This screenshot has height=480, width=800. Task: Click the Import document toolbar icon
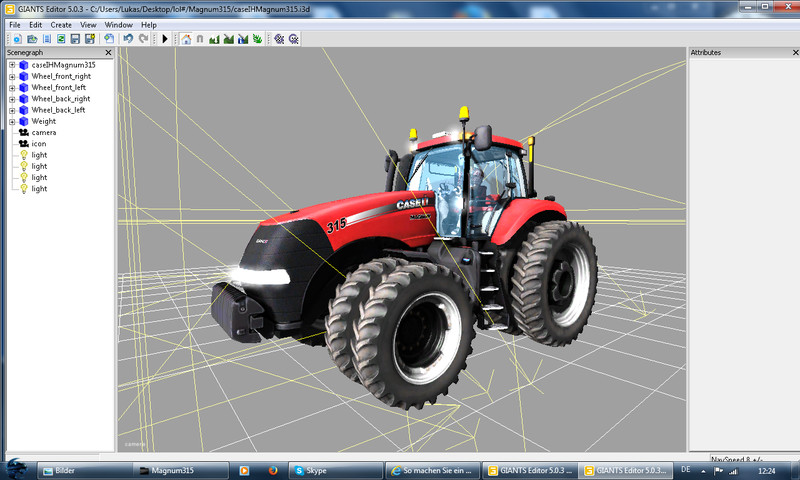pos(47,39)
